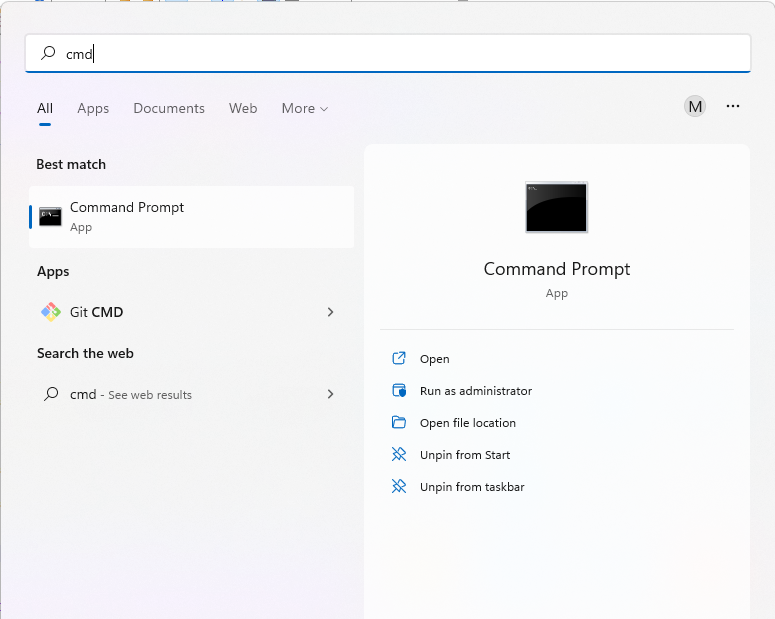The height and width of the screenshot is (619, 775).
Task: Click the Git CMD app icon
Action: tap(50, 312)
